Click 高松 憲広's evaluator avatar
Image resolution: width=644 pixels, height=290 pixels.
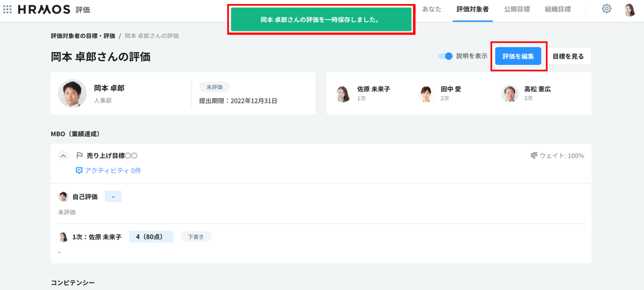pos(509,93)
